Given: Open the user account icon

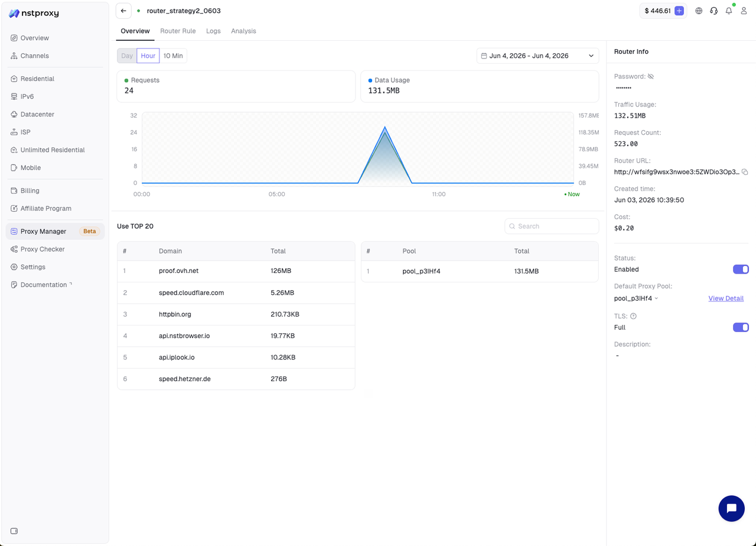Looking at the screenshot, I should [x=744, y=11].
